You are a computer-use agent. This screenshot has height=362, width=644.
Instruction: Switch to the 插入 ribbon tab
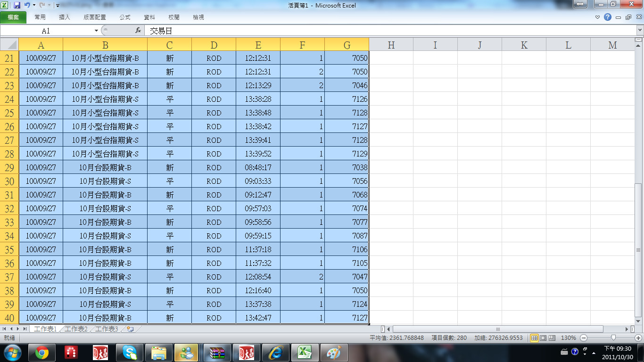click(65, 17)
